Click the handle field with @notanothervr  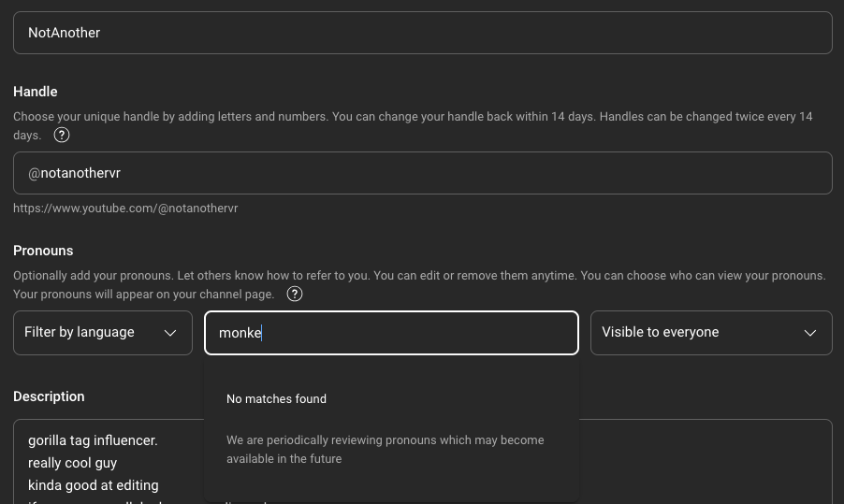[423, 173]
